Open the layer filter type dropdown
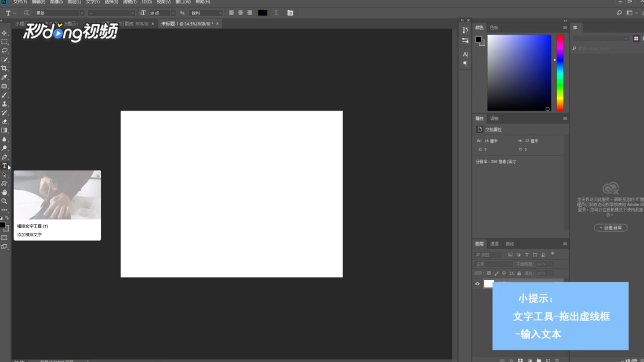 pyautogui.click(x=489, y=255)
